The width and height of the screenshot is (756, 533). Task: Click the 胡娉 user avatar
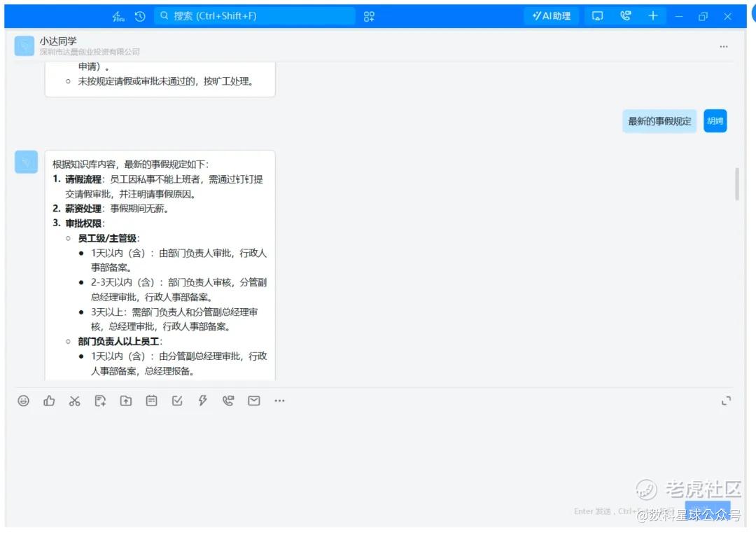click(715, 121)
